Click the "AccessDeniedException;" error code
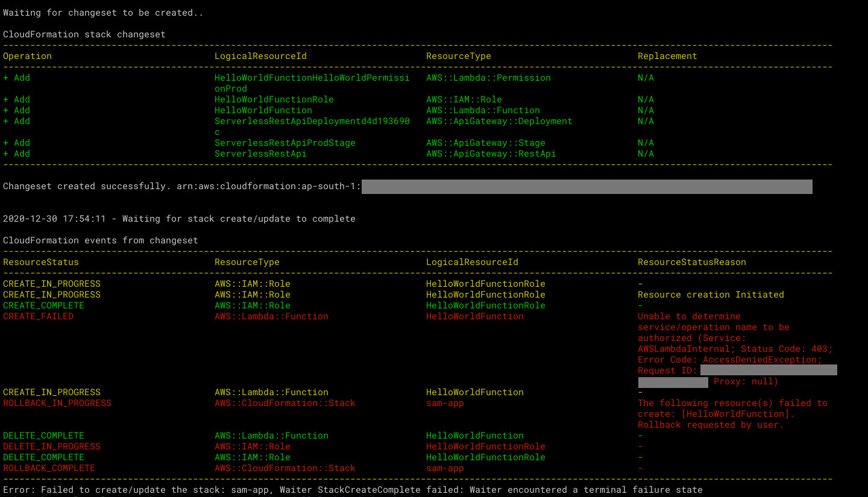Image resolution: width=868 pixels, height=497 pixels. coord(763,360)
